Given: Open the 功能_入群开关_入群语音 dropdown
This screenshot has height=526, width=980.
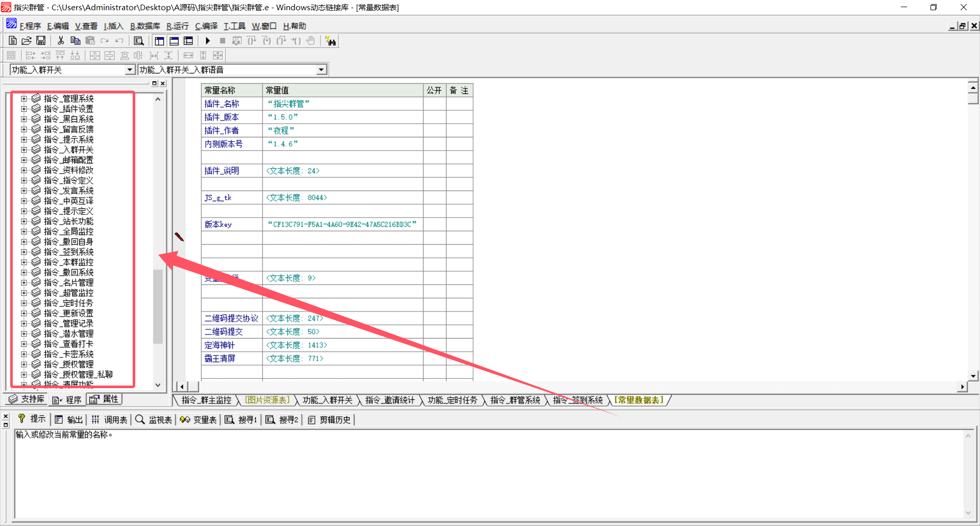Looking at the screenshot, I should pos(322,70).
